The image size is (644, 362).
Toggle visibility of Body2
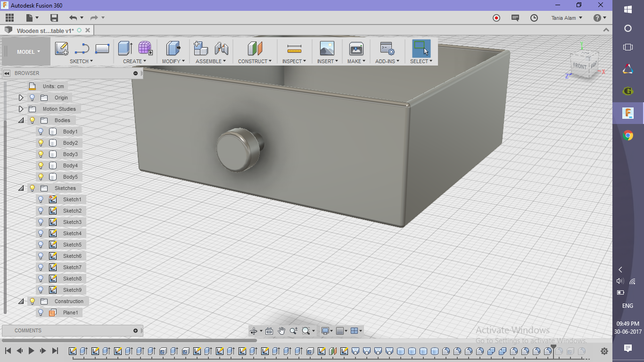[x=41, y=143]
